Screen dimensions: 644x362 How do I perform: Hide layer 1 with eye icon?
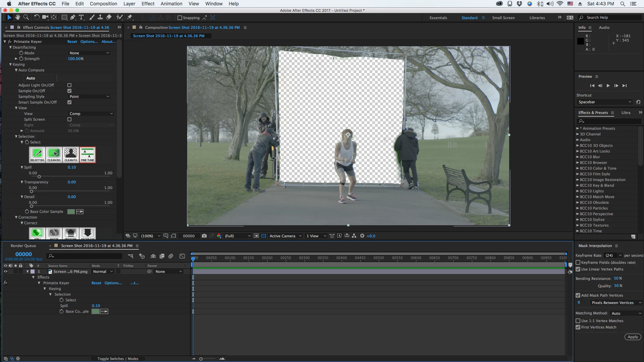pos(5,271)
